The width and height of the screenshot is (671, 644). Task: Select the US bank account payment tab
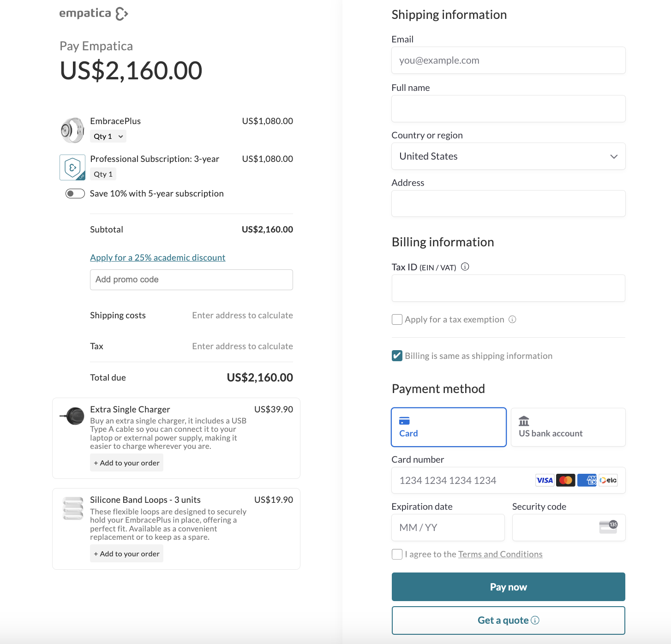pyautogui.click(x=568, y=427)
